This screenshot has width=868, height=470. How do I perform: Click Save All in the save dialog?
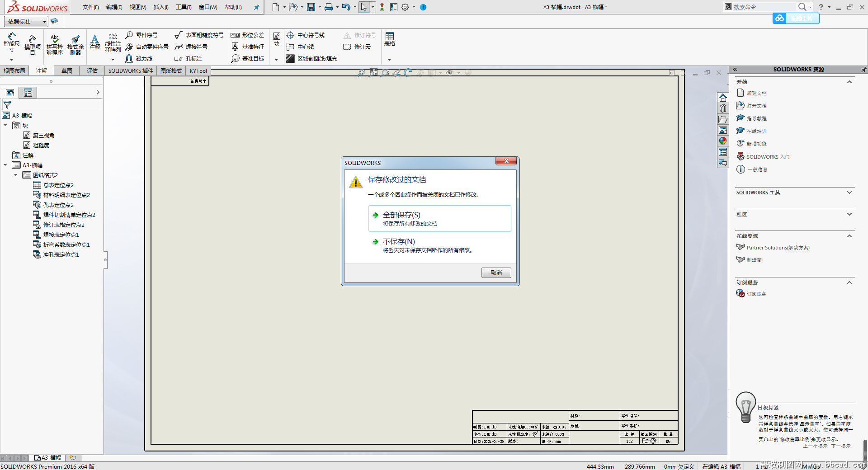(439, 219)
